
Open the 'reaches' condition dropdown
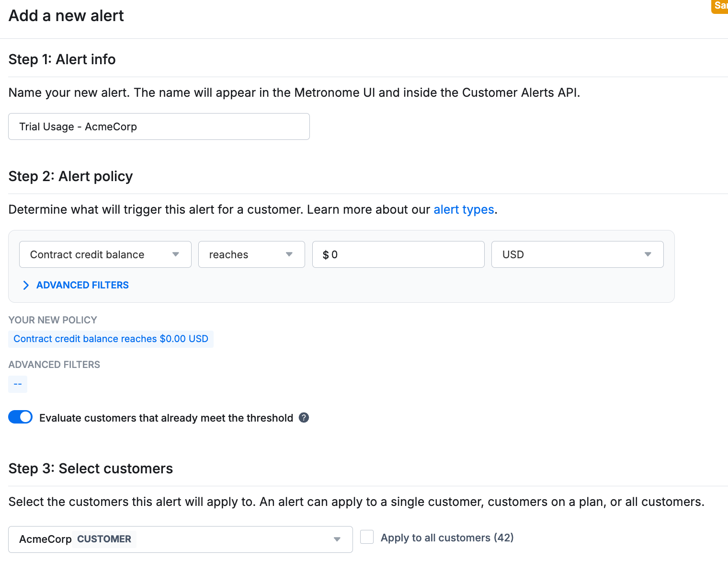click(251, 254)
